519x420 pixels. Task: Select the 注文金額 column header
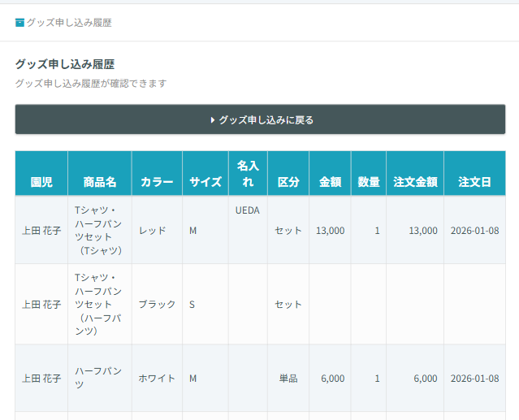[415, 182]
